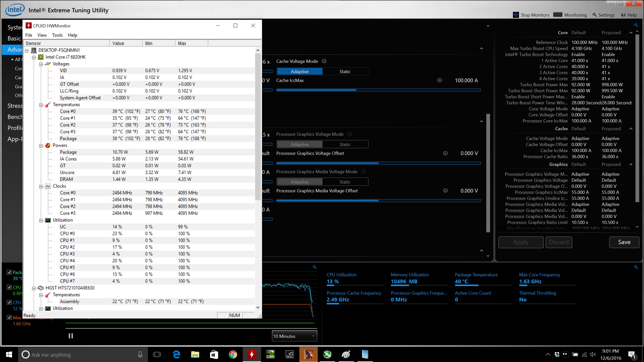Collapse Intel Core i7 6820HK node
Image resolution: width=644 pixels, height=362 pixels.
click(x=34, y=57)
